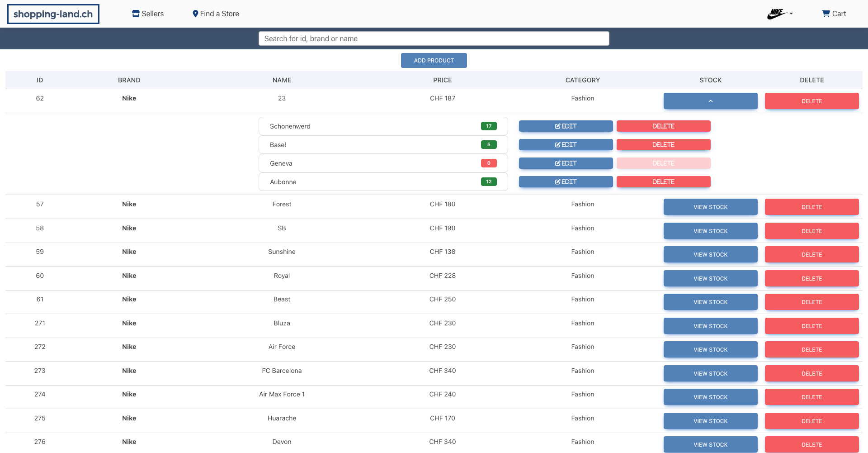
Task: Open the shopping cart
Action: pos(833,14)
